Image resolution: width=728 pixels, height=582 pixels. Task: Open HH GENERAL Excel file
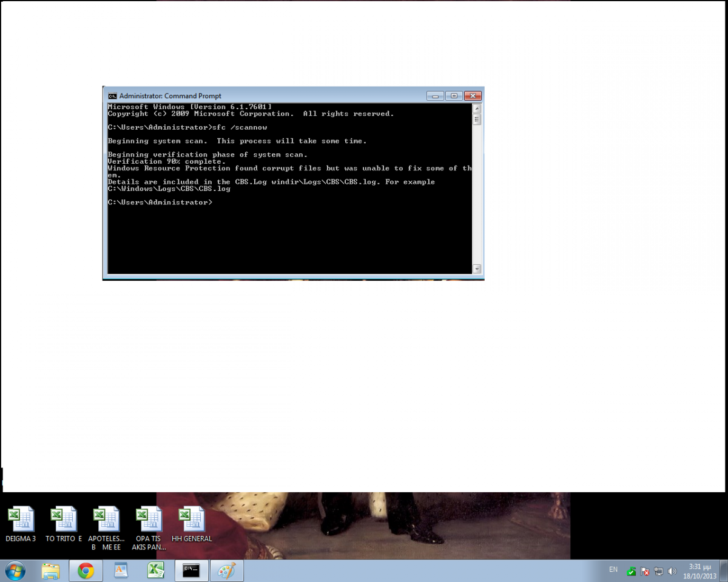pyautogui.click(x=192, y=524)
